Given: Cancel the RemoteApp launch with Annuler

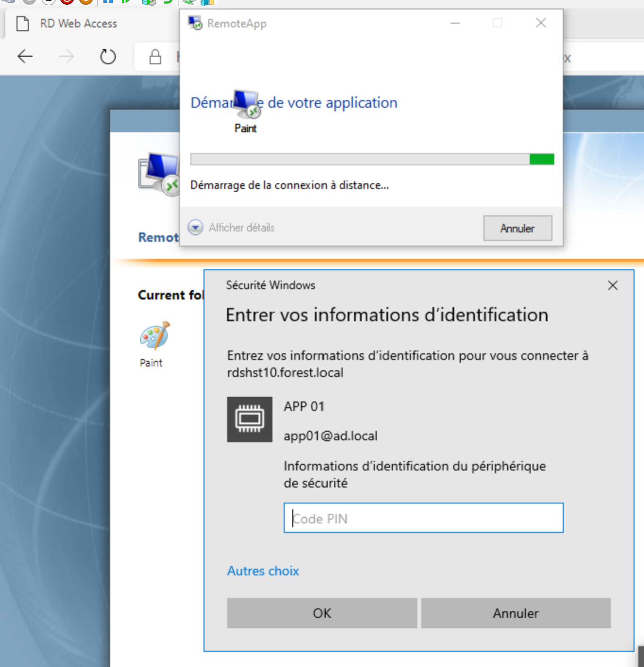Looking at the screenshot, I should [517, 228].
